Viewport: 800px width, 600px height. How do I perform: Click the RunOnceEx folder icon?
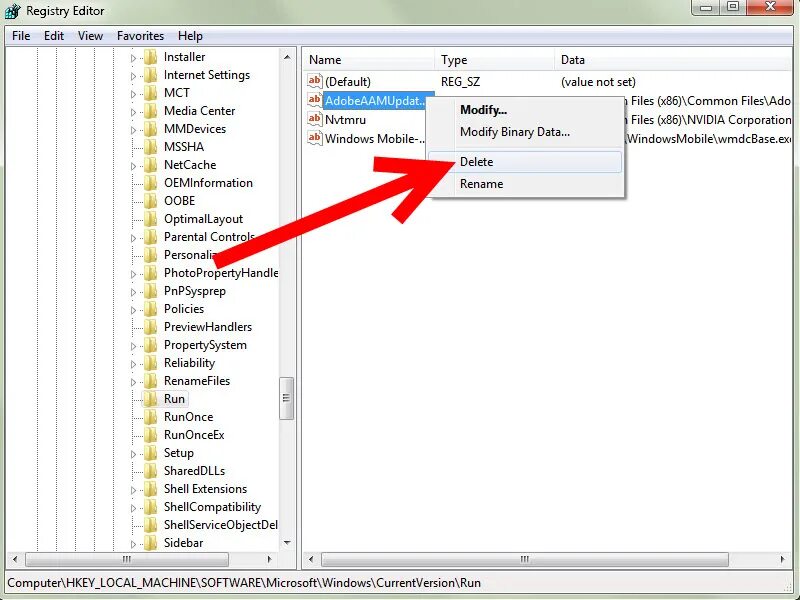[x=150, y=435]
